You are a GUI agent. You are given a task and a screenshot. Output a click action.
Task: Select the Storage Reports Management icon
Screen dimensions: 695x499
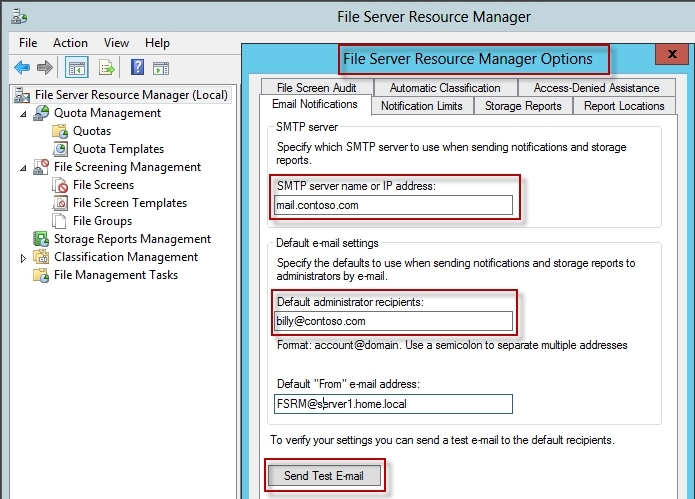pyautogui.click(x=41, y=239)
